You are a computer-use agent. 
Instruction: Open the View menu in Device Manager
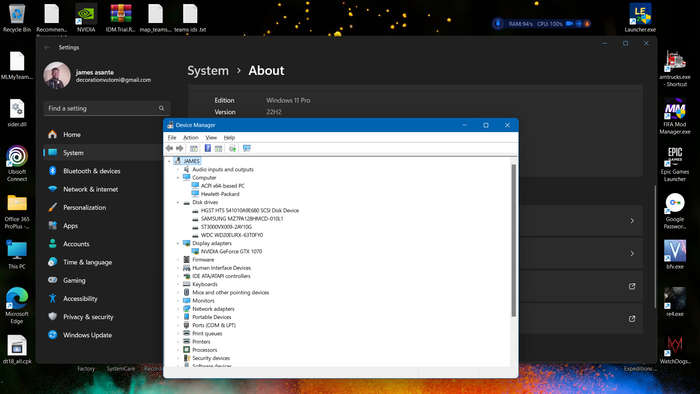point(211,137)
